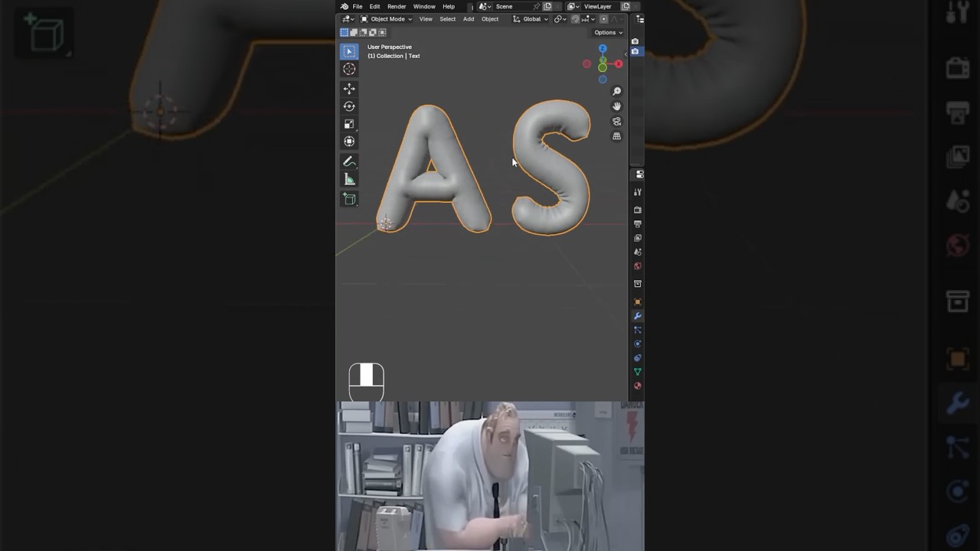The width and height of the screenshot is (980, 551).
Task: Select the Scale tool
Action: 349,124
